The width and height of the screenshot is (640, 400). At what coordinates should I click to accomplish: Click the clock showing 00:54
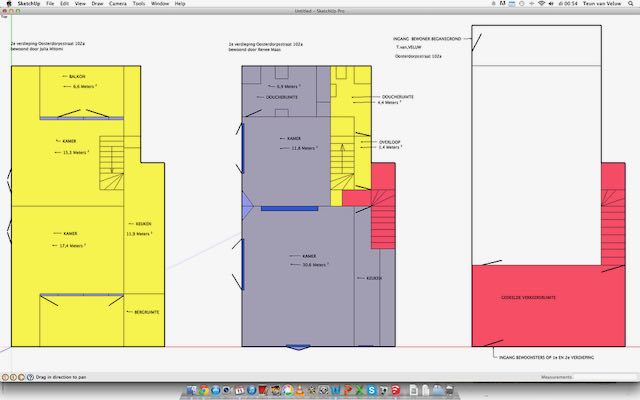click(568, 4)
